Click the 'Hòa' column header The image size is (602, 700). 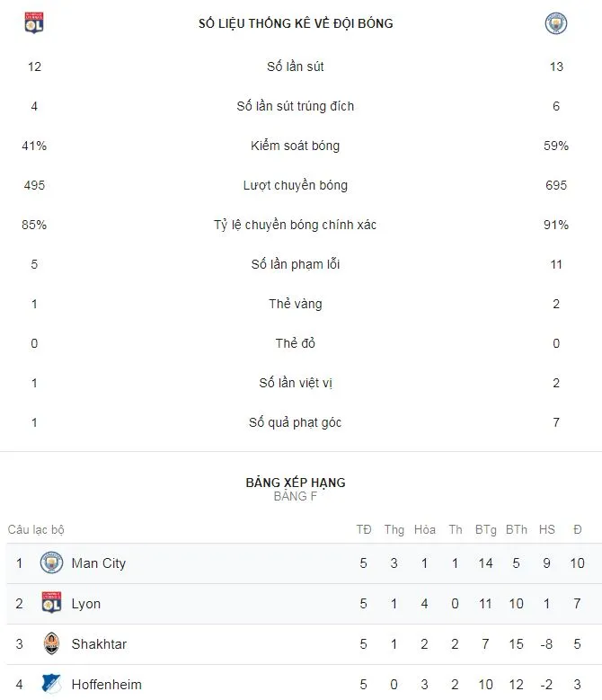coord(425,530)
